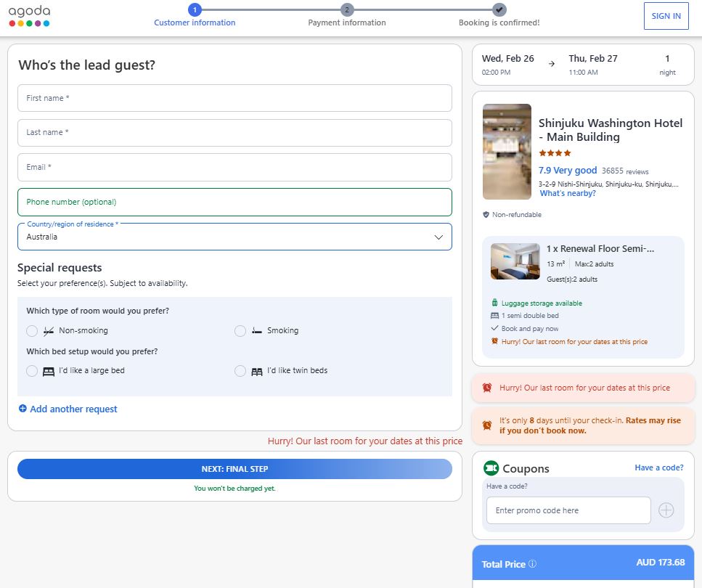Open the Country/region of residence dropdown
The height and width of the screenshot is (588, 702).
click(234, 237)
